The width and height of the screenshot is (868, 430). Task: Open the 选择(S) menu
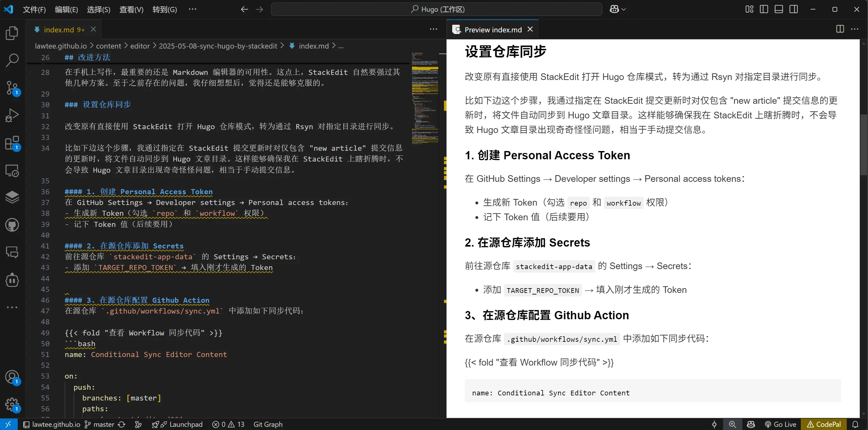(98, 10)
